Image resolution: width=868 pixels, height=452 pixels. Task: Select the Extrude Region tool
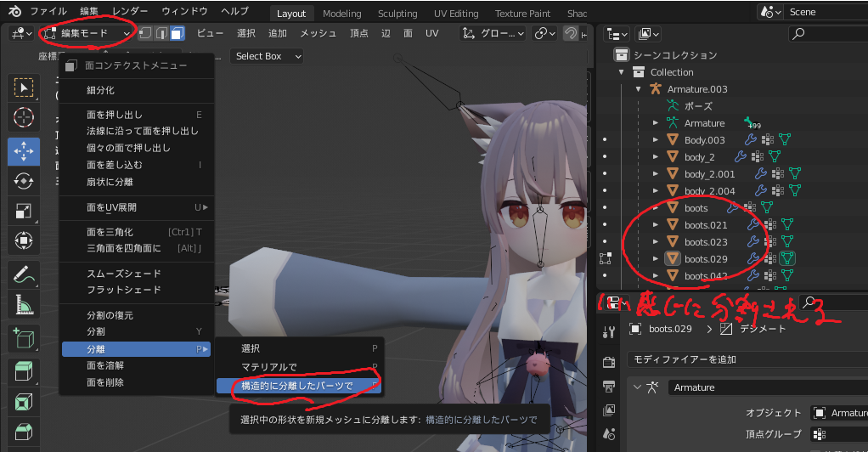(x=23, y=371)
